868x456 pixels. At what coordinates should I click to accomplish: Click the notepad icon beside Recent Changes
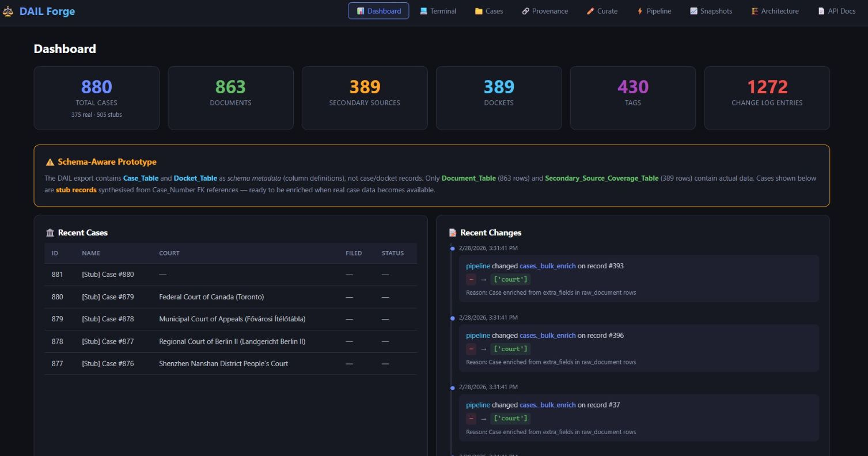[453, 233]
